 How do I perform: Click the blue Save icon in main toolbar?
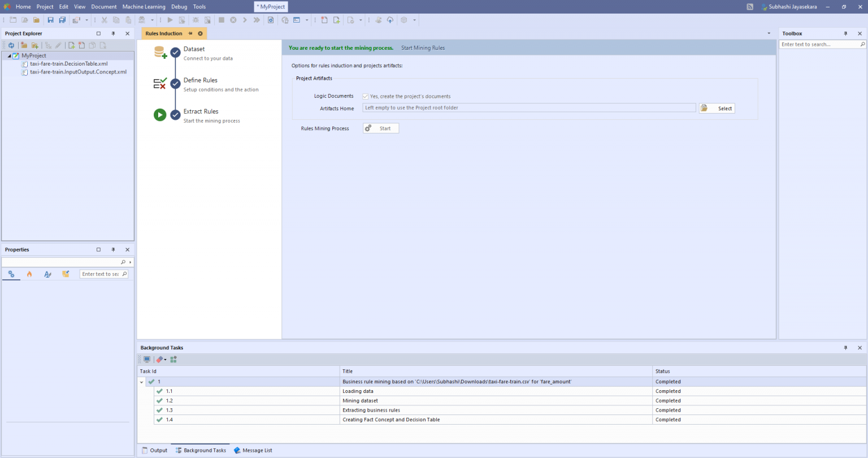tap(50, 20)
